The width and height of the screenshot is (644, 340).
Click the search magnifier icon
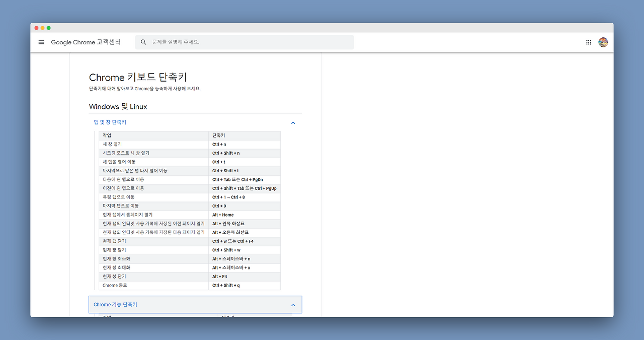[143, 42]
